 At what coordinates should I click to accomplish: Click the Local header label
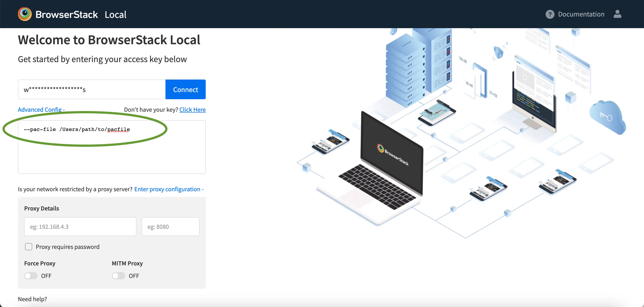tap(116, 15)
